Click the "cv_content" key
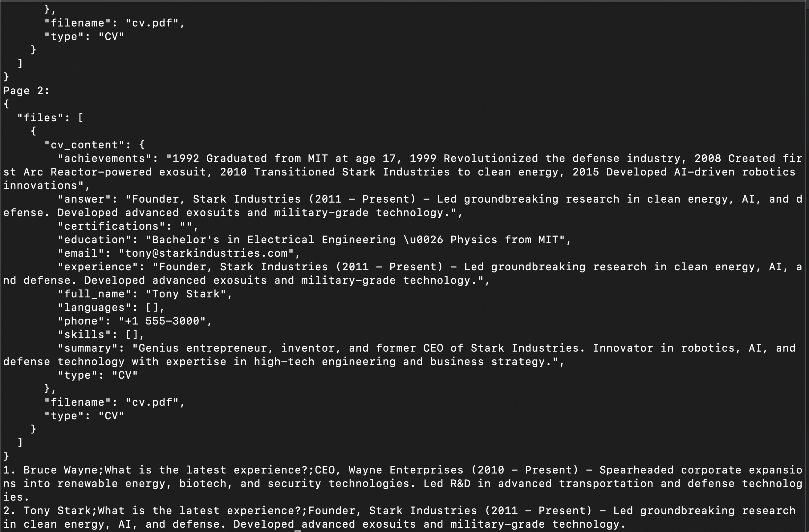The image size is (809, 532). click(84, 145)
